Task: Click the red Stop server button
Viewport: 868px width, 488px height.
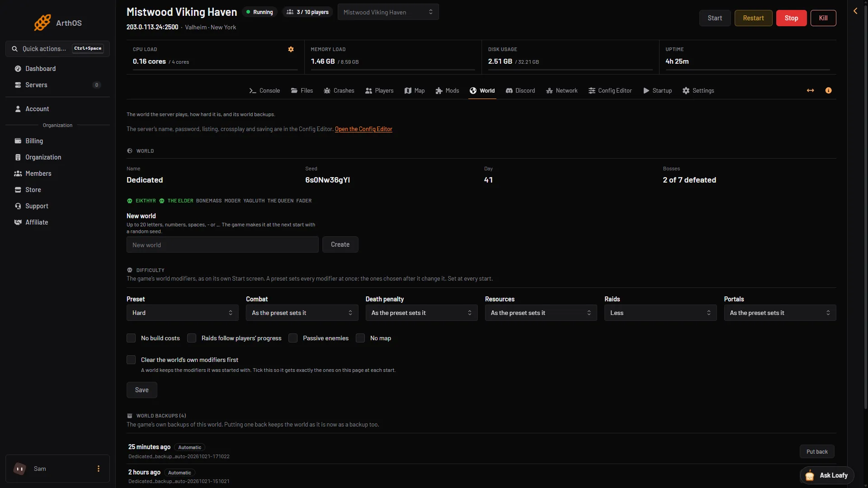Action: tap(791, 18)
